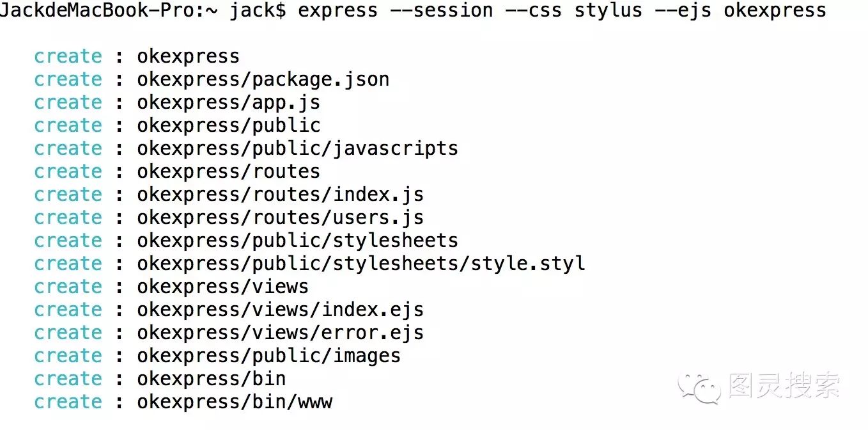Click the 图灵搜索 watermark text
Viewport: 868px width, 430px height.
[784, 385]
